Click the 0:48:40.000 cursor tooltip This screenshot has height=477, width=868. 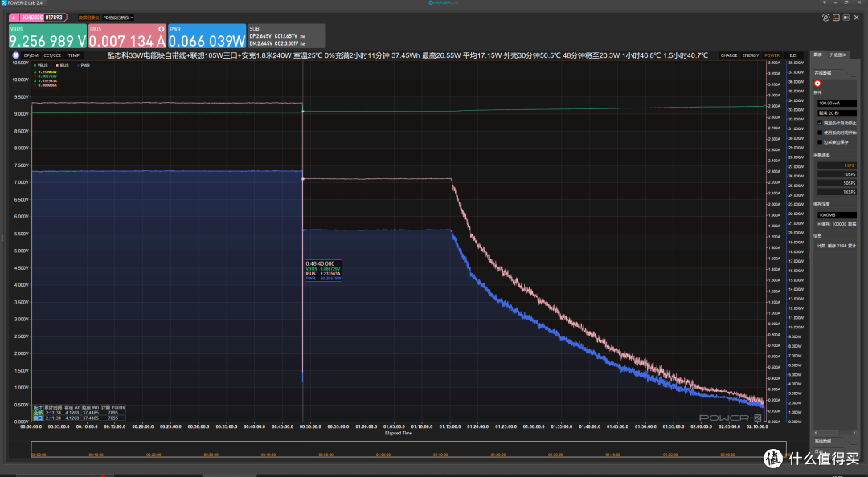pyautogui.click(x=323, y=271)
